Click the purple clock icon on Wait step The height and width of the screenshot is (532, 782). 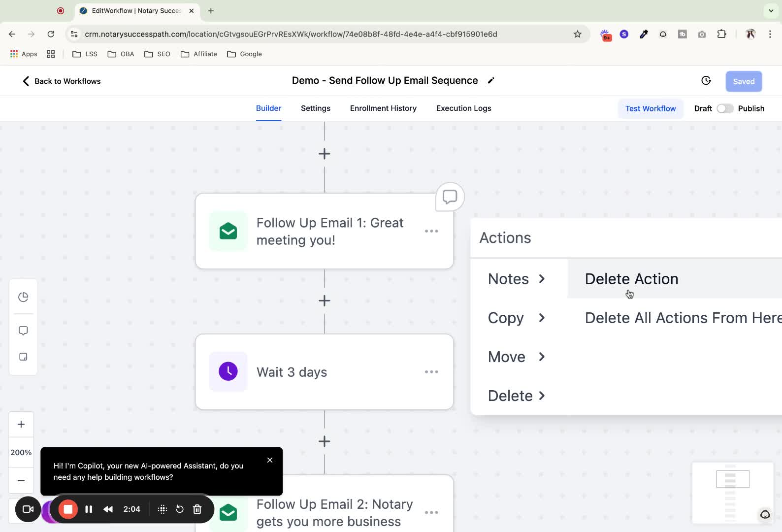228,371
